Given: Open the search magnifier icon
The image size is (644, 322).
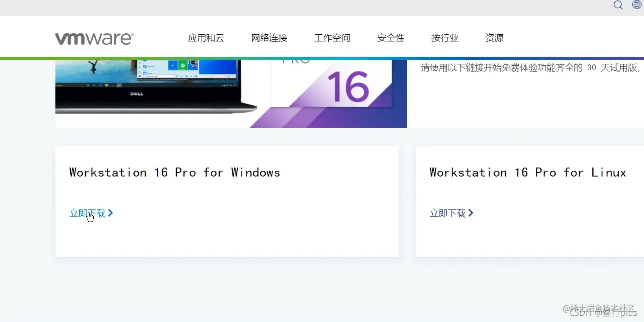Looking at the screenshot, I should click(x=618, y=5).
